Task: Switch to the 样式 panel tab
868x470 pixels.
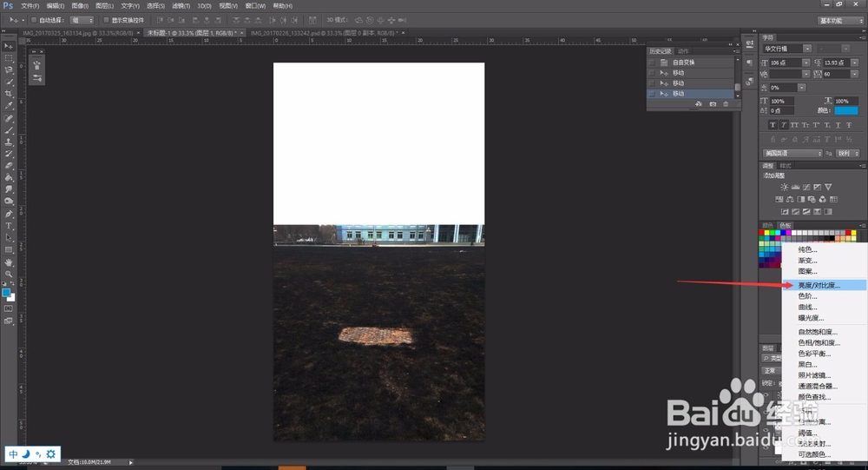Action: [x=785, y=166]
